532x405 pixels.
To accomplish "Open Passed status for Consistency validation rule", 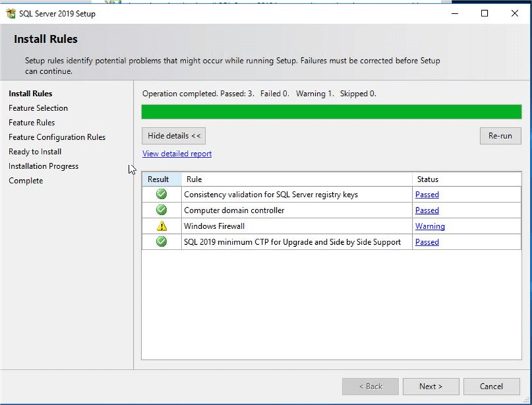I will pyautogui.click(x=427, y=194).
